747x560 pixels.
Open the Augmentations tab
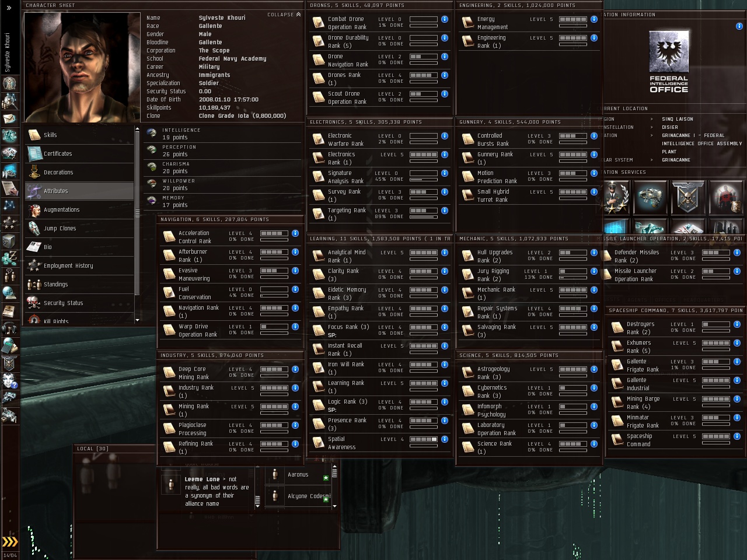[79, 209]
